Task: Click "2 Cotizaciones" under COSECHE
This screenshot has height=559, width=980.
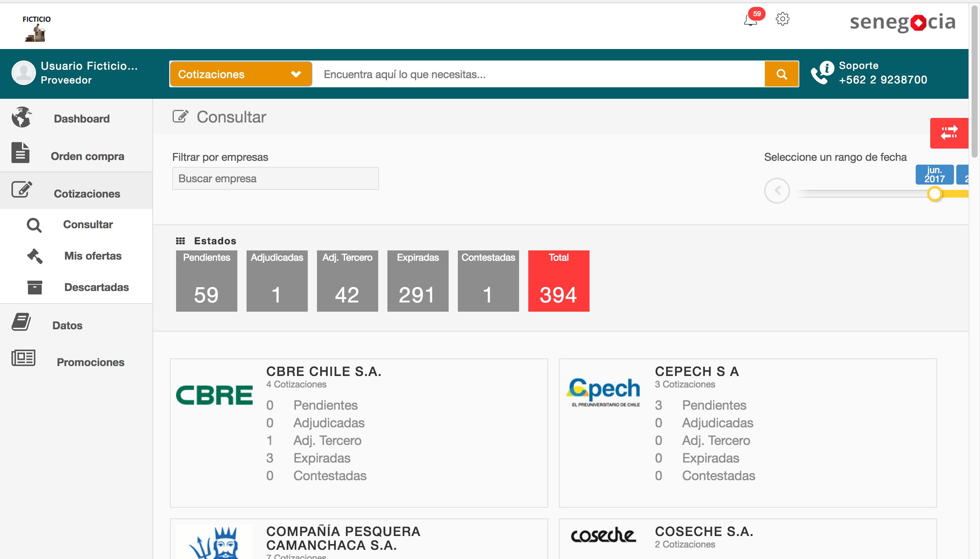Action: pos(685,544)
